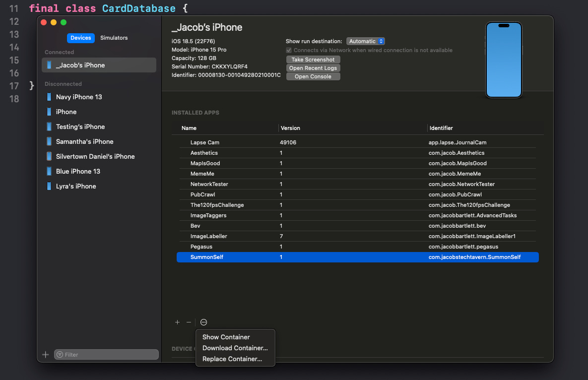Open the ellipsis actions menu icon

pyautogui.click(x=203, y=322)
